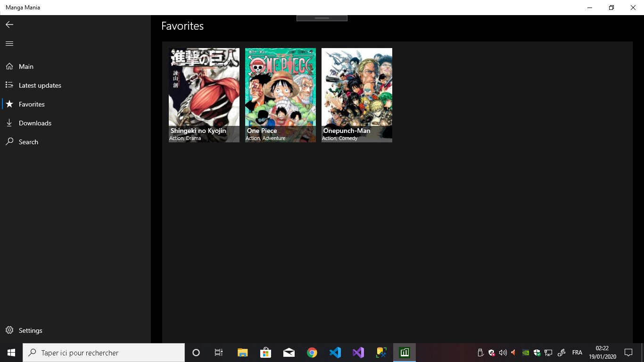Screen dimensions: 644x362
Task: Launch Google Chrome
Action: point(312,353)
